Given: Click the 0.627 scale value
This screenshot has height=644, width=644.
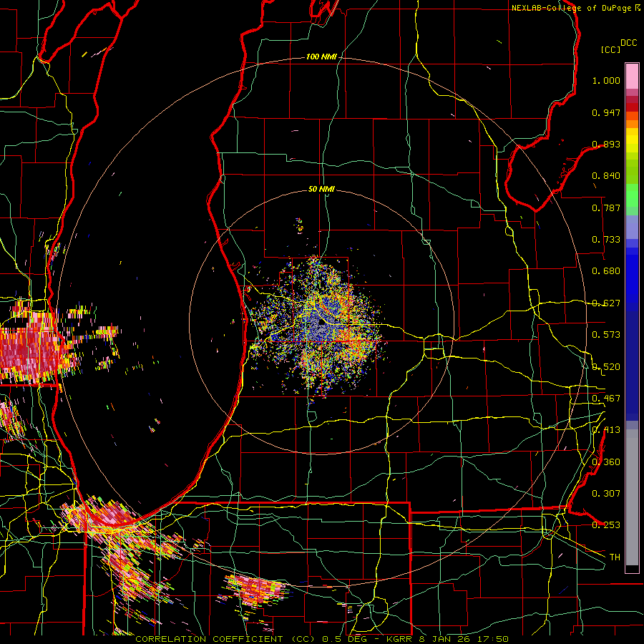Looking at the screenshot, I should (x=606, y=303).
